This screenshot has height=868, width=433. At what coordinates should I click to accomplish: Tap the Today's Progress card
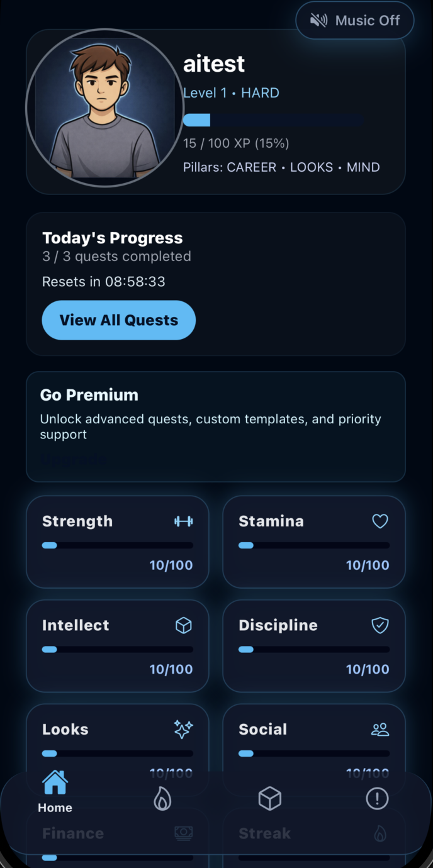click(216, 284)
